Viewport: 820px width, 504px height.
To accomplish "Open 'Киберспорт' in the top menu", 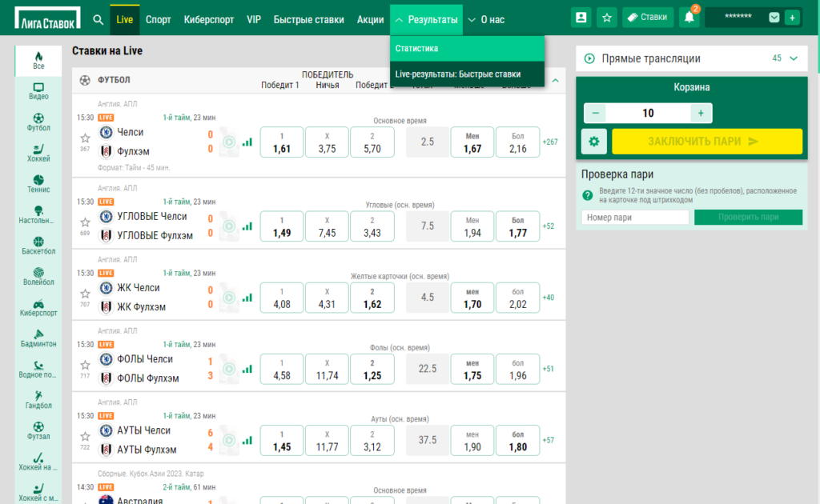I will 209,20.
